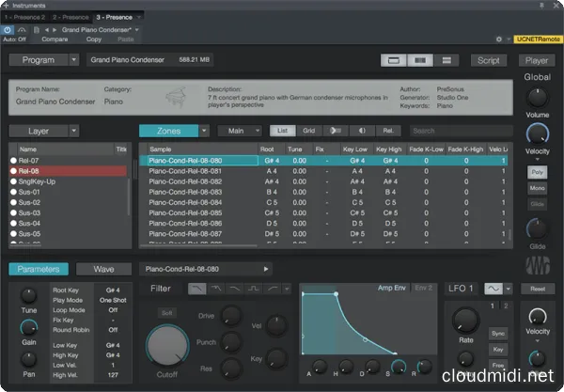Select the Piano-Cond-Rel-08-083 zone row
The height and width of the screenshot is (392, 564).
pyautogui.click(x=323, y=192)
